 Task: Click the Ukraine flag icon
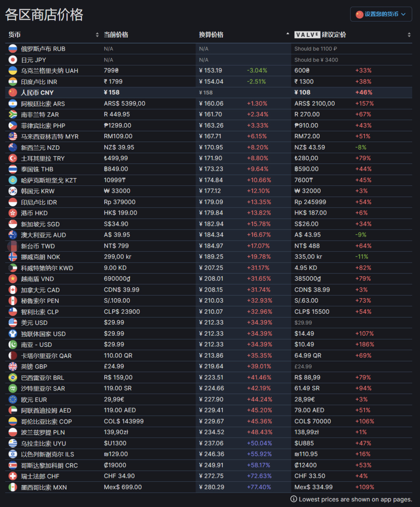[13, 71]
